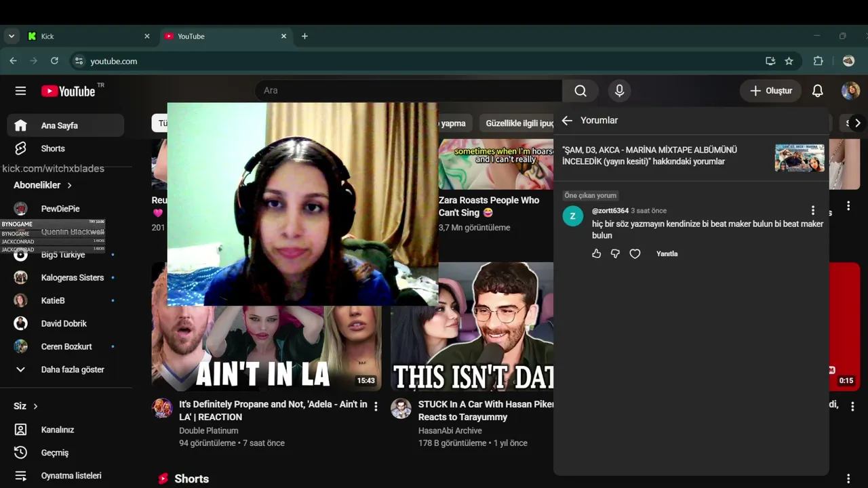This screenshot has height=488, width=868.
Task: Open Ceren Bozkurt subscription channel
Action: click(x=66, y=347)
